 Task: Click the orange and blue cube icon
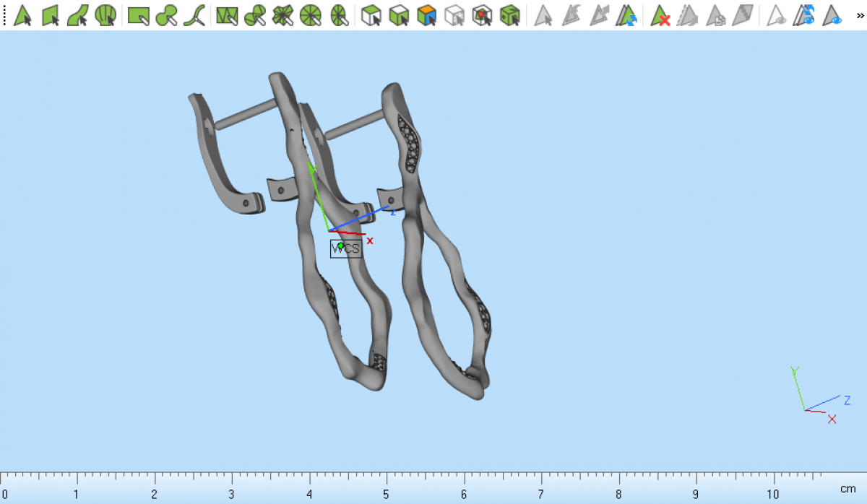tap(427, 15)
